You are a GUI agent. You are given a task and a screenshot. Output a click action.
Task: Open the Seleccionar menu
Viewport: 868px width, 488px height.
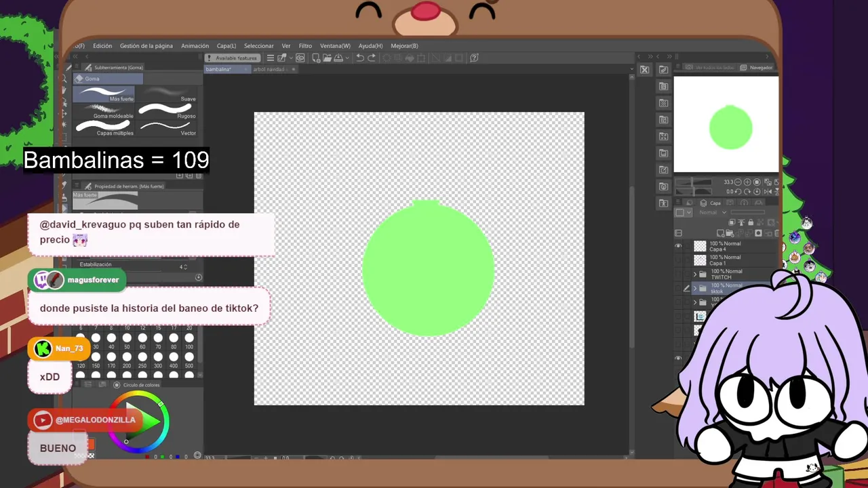[259, 46]
